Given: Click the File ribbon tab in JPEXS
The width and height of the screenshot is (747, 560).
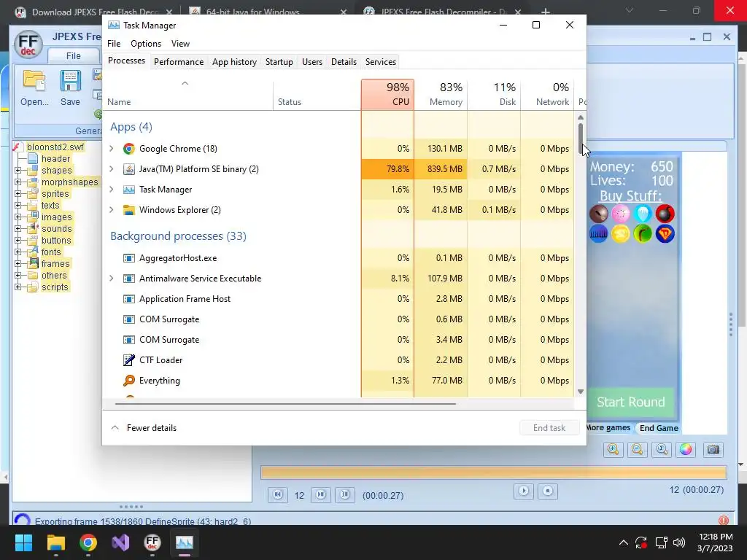Looking at the screenshot, I should (74, 55).
